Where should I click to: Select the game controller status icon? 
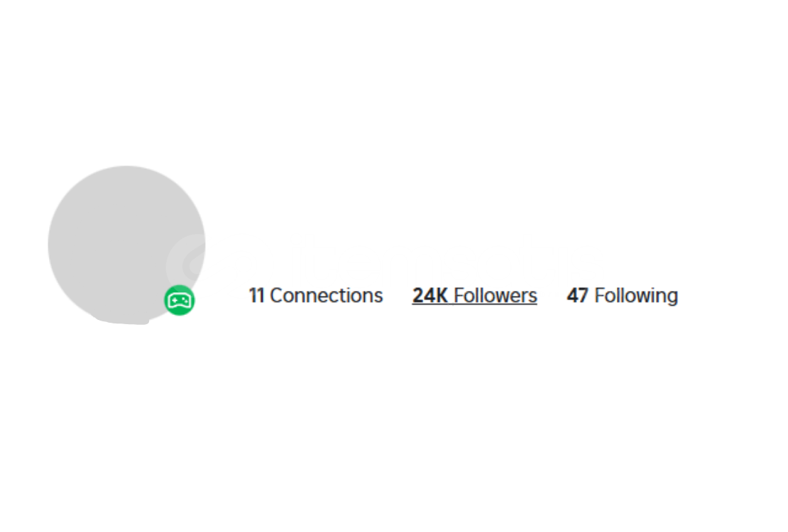click(180, 301)
